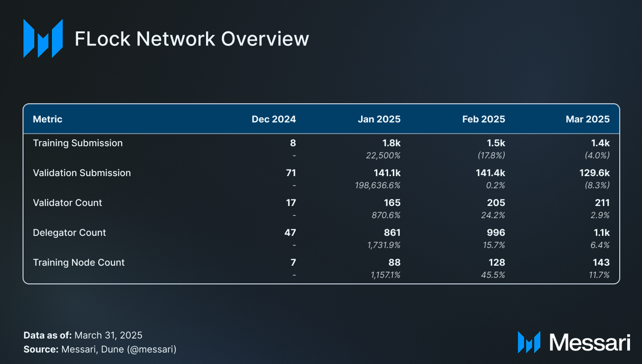Click the Messari logo icon beside the title
Image resolution: width=642 pixels, height=364 pixels.
tap(43, 38)
